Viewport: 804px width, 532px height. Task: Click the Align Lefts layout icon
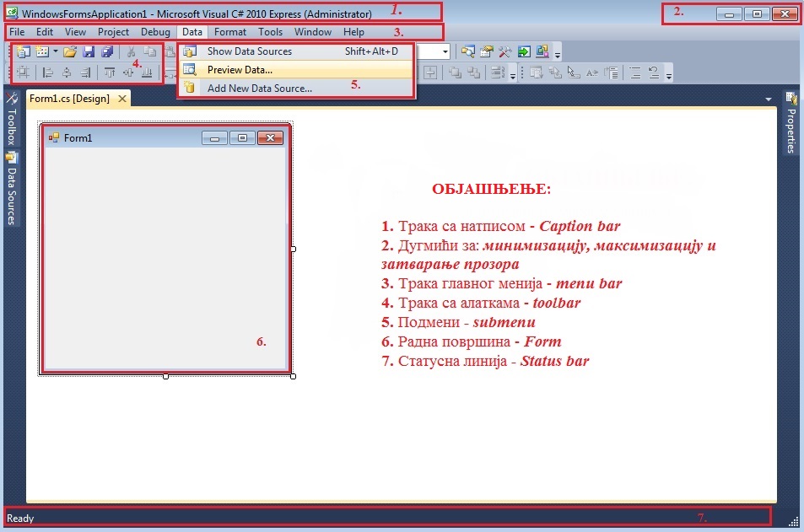click(48, 73)
